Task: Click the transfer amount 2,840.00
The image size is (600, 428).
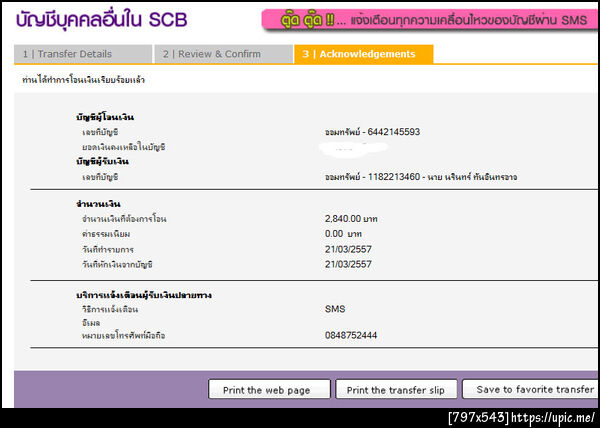Action: [x=343, y=219]
